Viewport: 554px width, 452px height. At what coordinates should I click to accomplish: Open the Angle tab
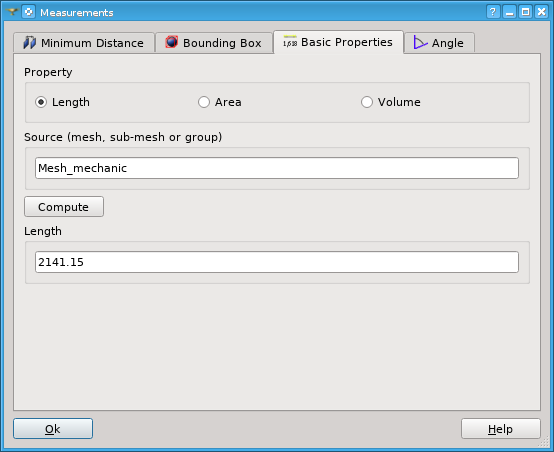pyautogui.click(x=439, y=43)
